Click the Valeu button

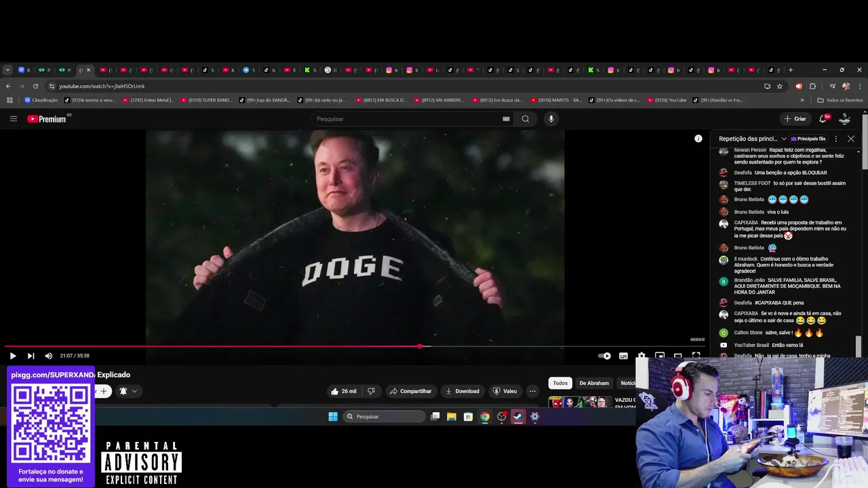click(x=505, y=391)
